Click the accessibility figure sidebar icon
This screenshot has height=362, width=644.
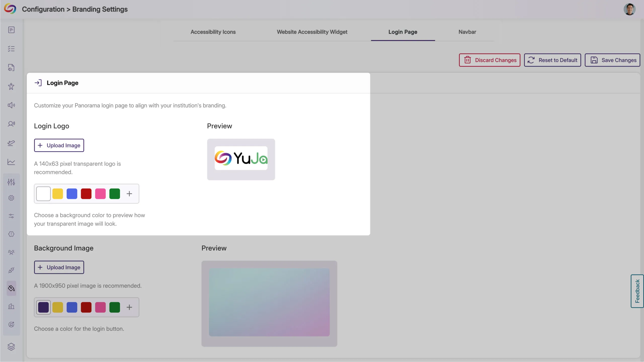[x=11, y=86]
